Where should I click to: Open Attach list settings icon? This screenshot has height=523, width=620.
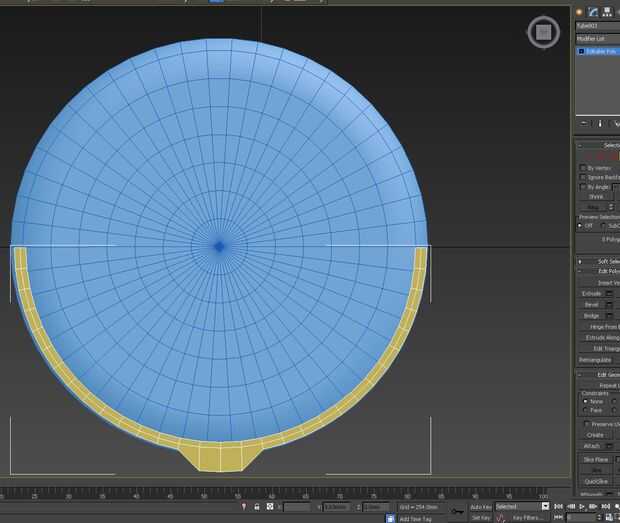[x=609, y=446]
